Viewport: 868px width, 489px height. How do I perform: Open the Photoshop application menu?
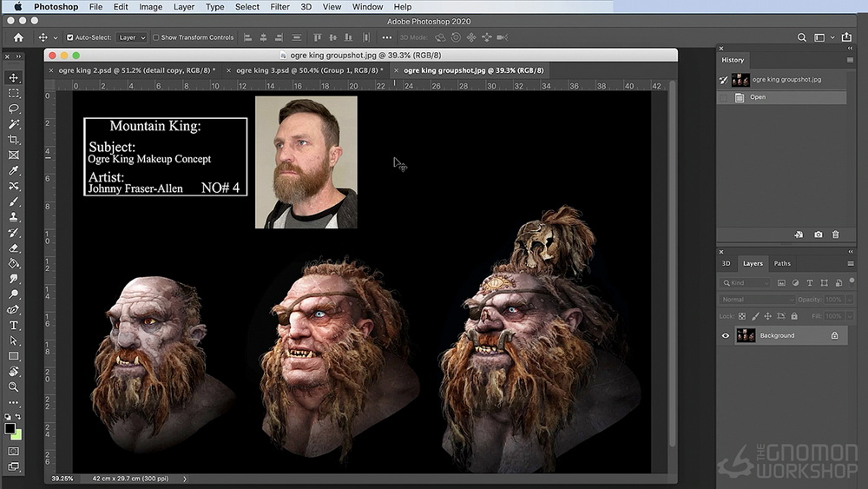coord(56,7)
